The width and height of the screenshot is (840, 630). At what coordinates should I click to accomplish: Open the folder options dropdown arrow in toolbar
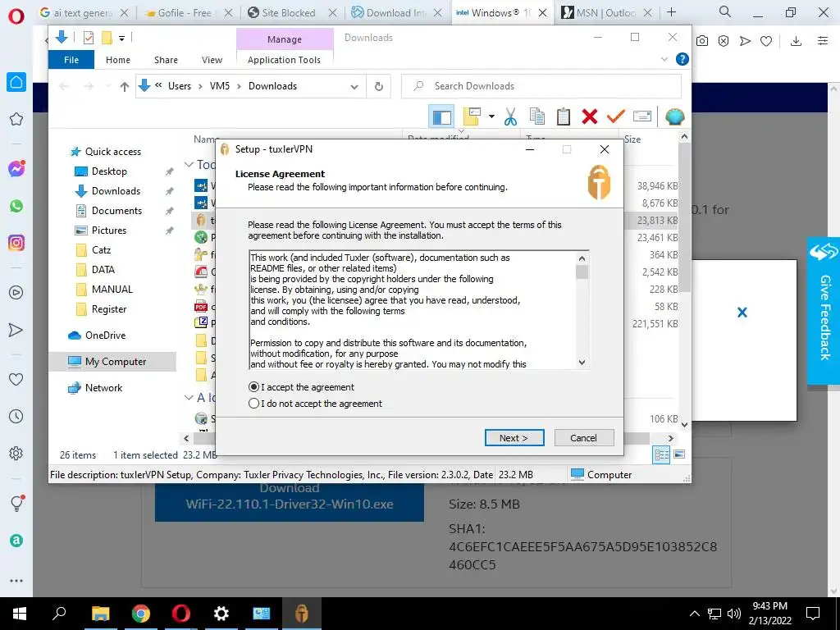click(491, 116)
